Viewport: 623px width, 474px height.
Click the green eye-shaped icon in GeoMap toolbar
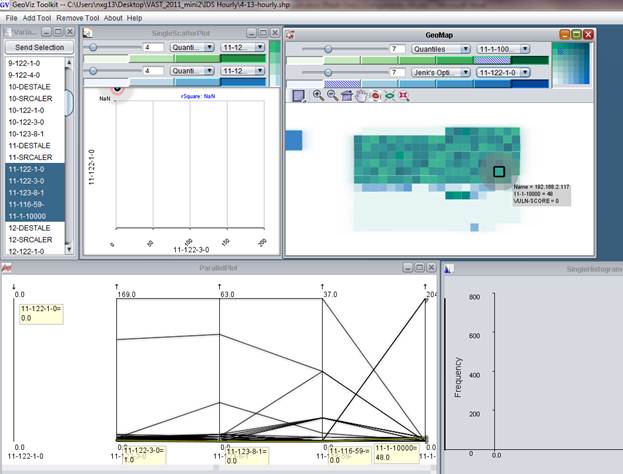(389, 96)
